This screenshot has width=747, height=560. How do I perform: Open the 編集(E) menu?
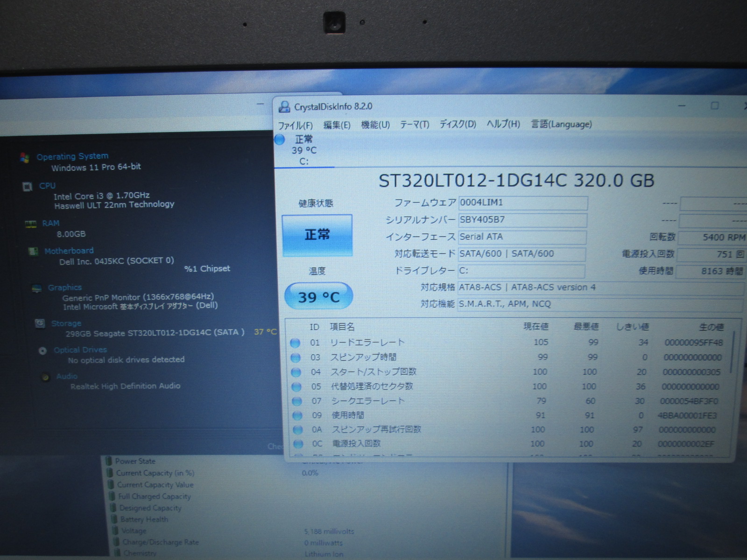[337, 125]
